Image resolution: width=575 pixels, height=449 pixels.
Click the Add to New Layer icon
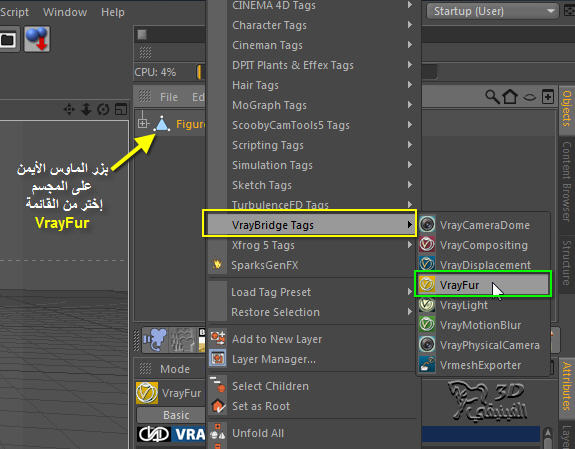click(x=218, y=338)
